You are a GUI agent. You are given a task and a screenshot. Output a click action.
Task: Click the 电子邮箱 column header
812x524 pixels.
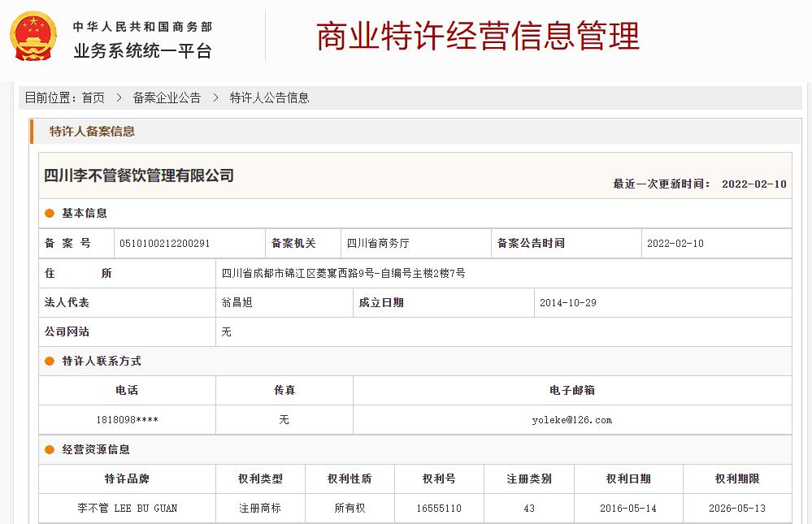[x=572, y=391]
